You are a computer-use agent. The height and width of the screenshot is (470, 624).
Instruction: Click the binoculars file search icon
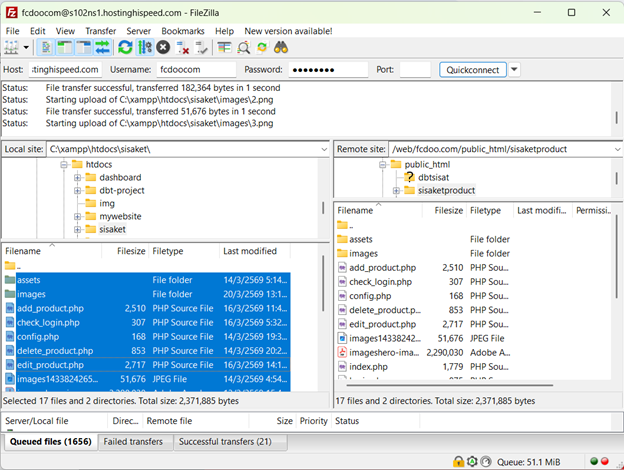click(282, 47)
